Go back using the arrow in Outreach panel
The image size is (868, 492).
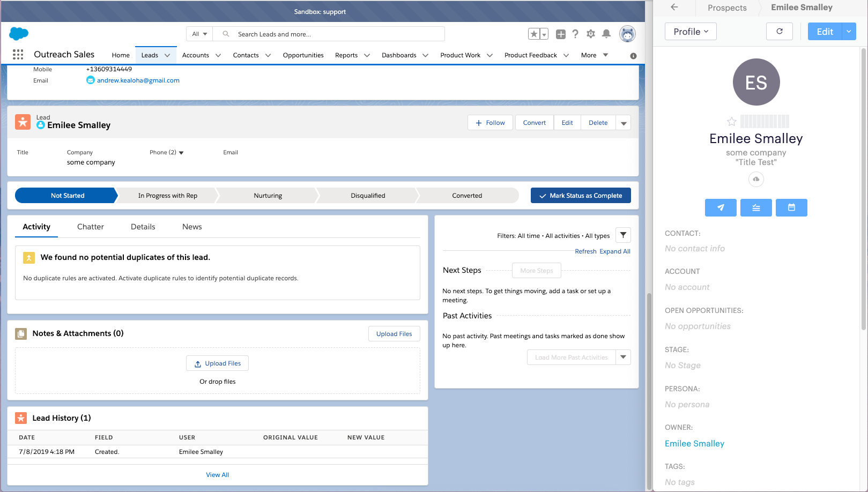pyautogui.click(x=674, y=7)
